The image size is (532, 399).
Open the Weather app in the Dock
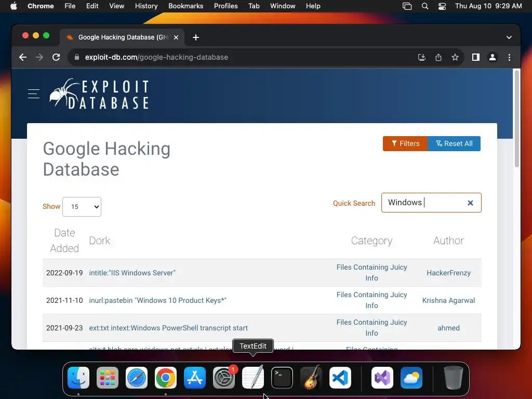point(411,378)
